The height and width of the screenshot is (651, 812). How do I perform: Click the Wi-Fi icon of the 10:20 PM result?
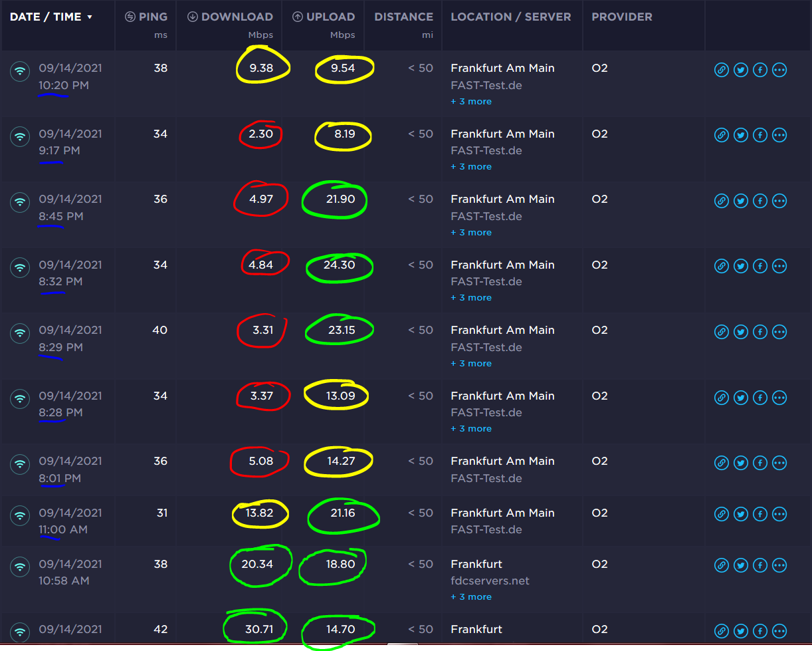pos(21,70)
